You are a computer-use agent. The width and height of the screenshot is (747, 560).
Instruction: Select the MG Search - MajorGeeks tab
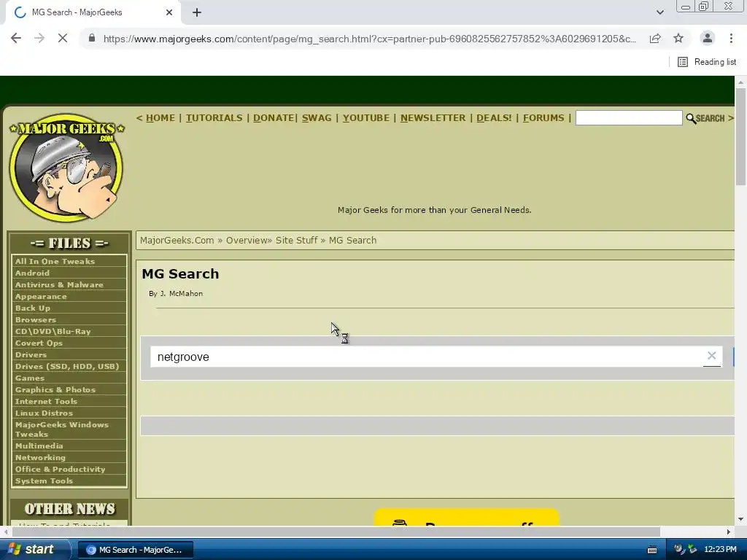(93, 13)
